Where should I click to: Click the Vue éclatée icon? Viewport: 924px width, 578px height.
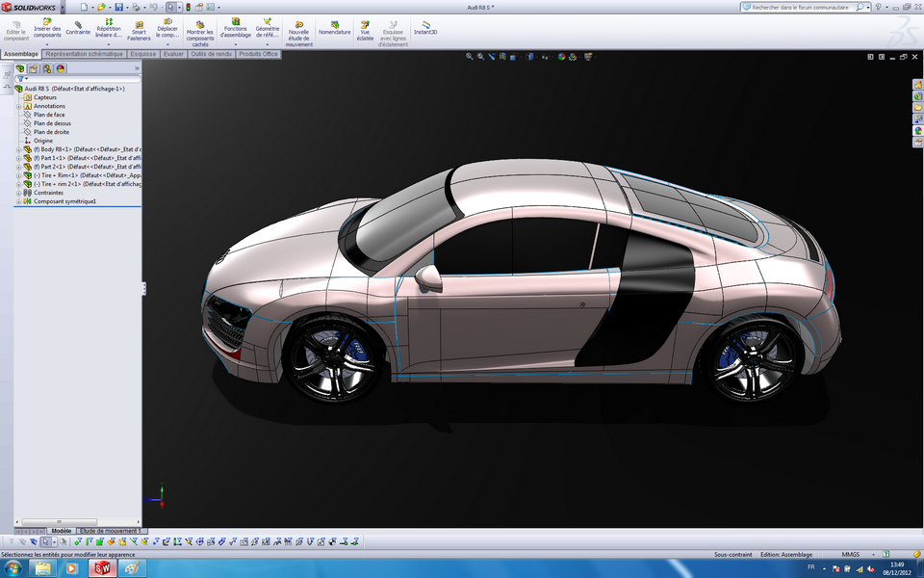point(363,27)
